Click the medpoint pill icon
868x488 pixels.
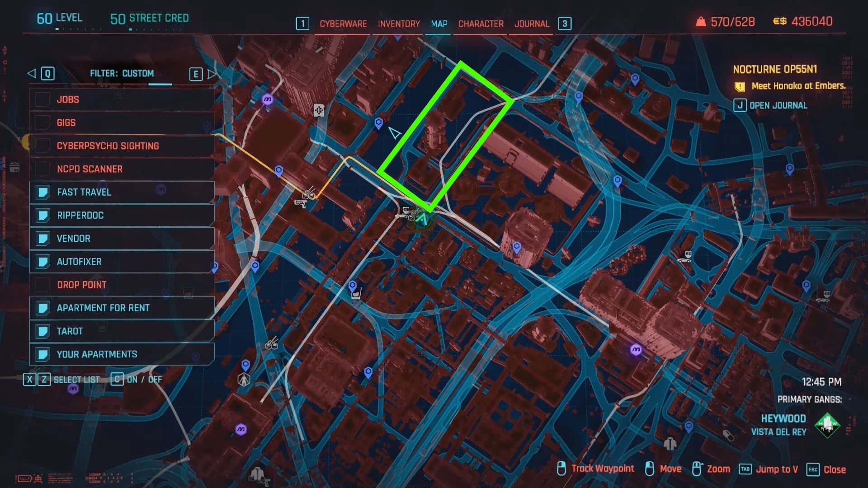coord(728,435)
